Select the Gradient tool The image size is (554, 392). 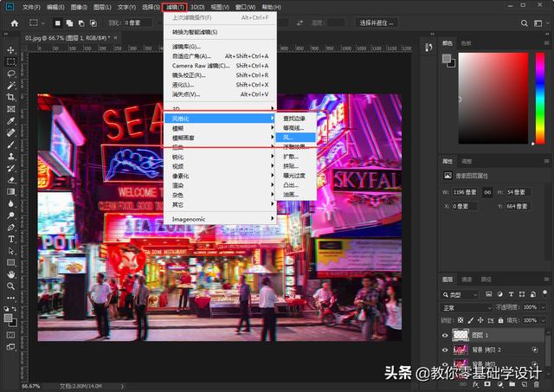(x=11, y=192)
